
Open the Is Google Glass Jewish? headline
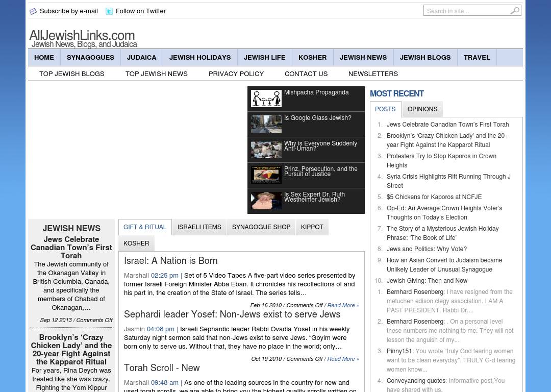pos(318,118)
